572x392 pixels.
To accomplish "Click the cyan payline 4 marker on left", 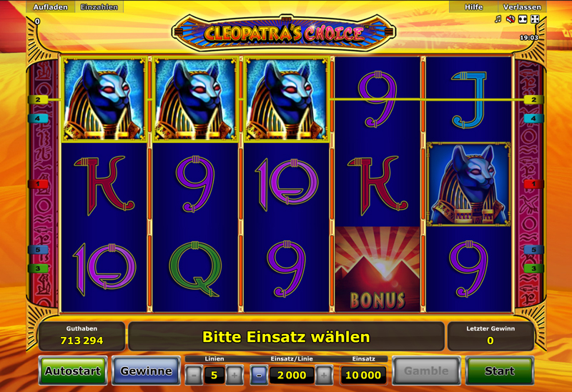I will pos(38,119).
